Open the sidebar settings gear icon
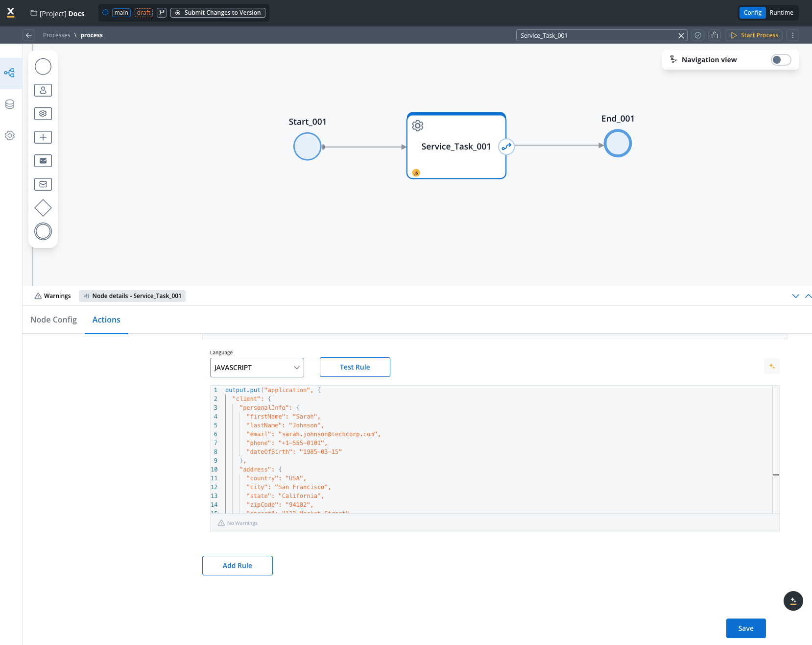812x645 pixels. coord(10,136)
